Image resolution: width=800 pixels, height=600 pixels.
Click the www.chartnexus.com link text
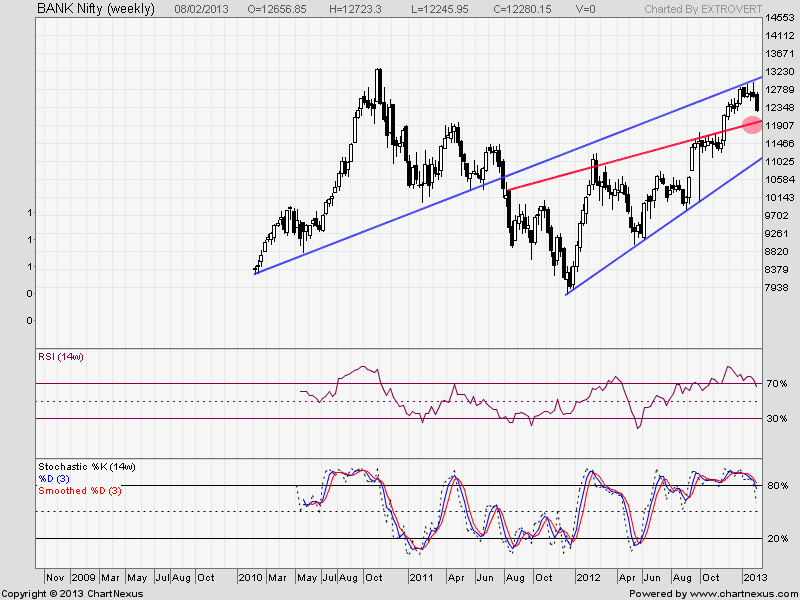[739, 593]
